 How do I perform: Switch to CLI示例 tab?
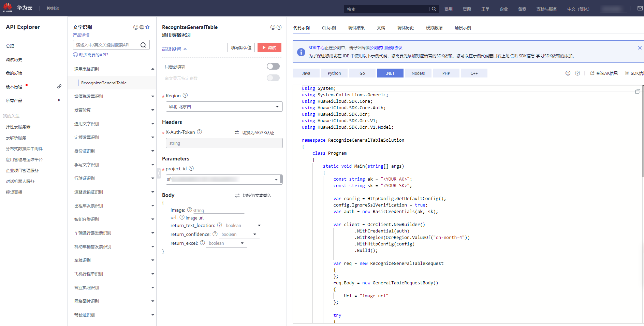(329, 28)
